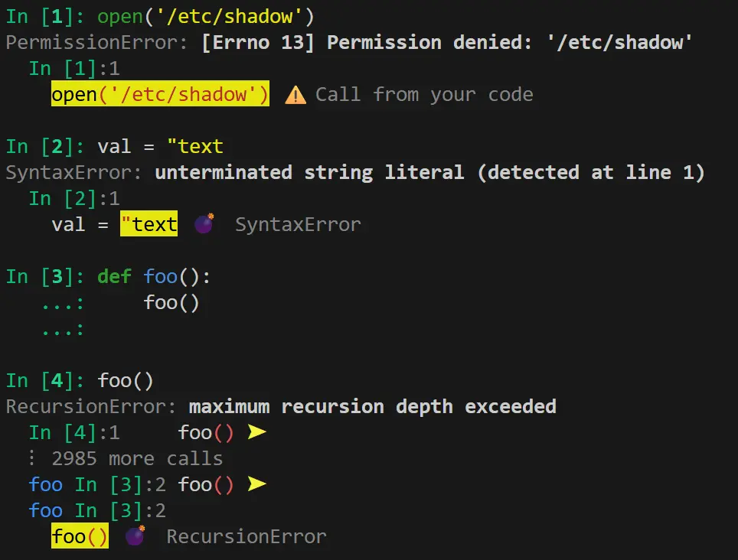
Task: Click the yellow arrow on the foo In [3]:2 frame
Action: [x=256, y=483]
